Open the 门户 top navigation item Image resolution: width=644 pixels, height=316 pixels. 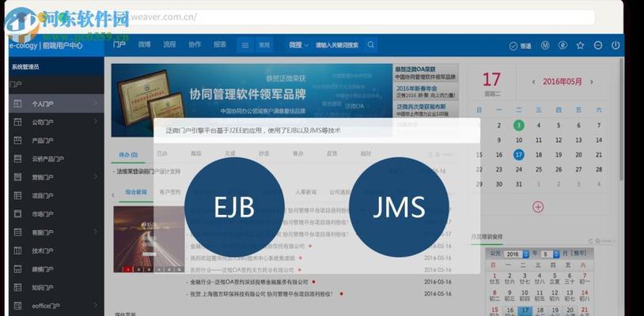(119, 45)
